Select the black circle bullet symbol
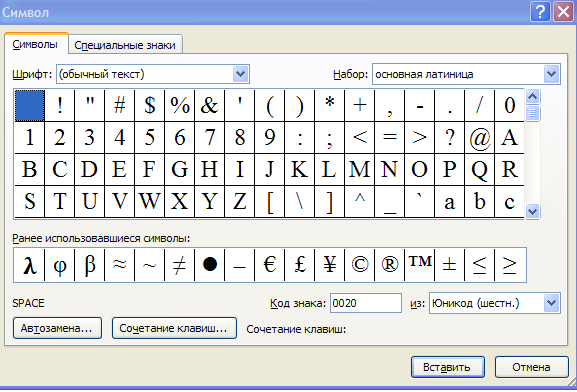This screenshot has height=392, width=577. click(x=209, y=265)
